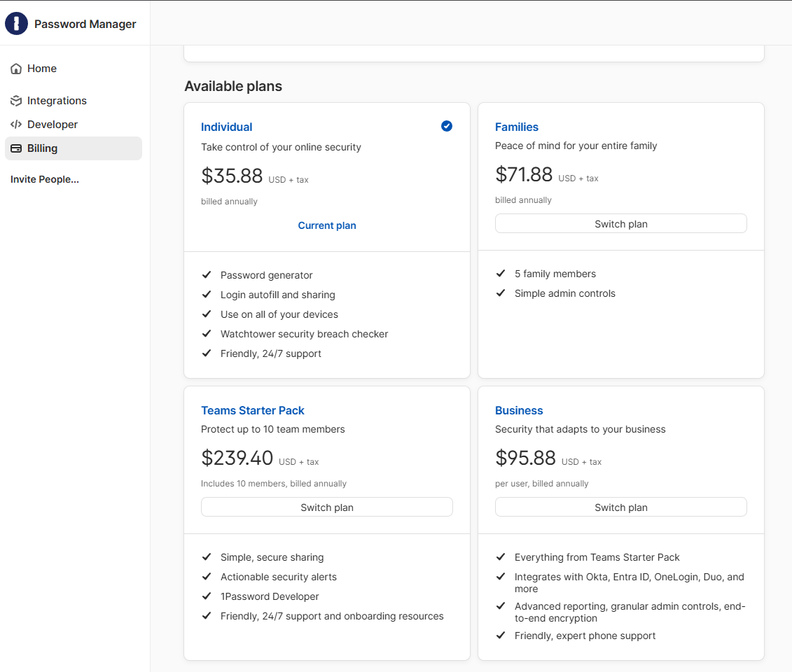Viewport: 792px width, 672px height.
Task: Open the Home navigation entry
Action: click(41, 68)
